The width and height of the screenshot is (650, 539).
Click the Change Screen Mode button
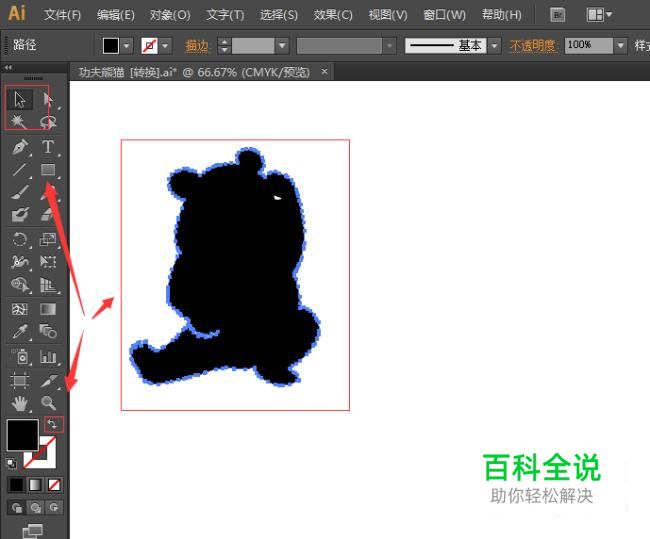point(33,531)
